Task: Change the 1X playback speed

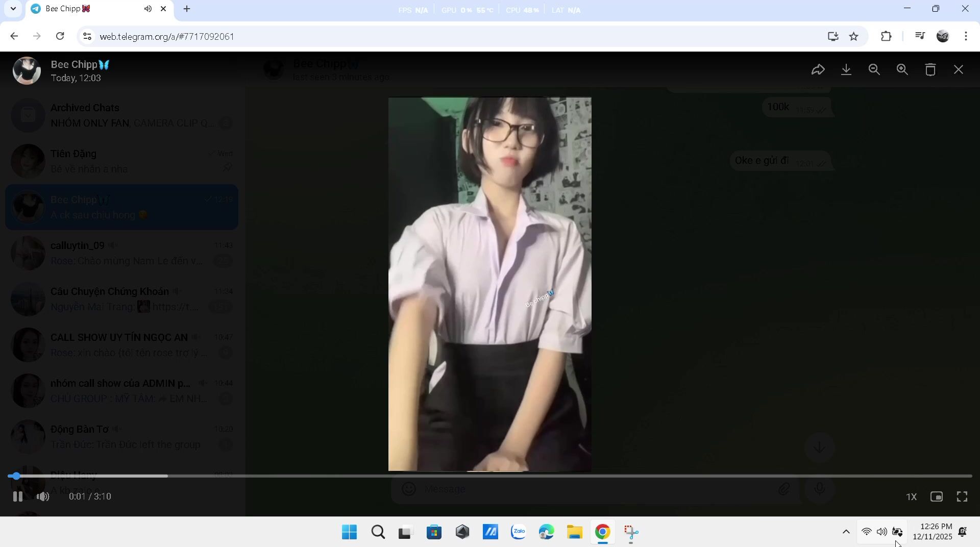Action: [912, 497]
